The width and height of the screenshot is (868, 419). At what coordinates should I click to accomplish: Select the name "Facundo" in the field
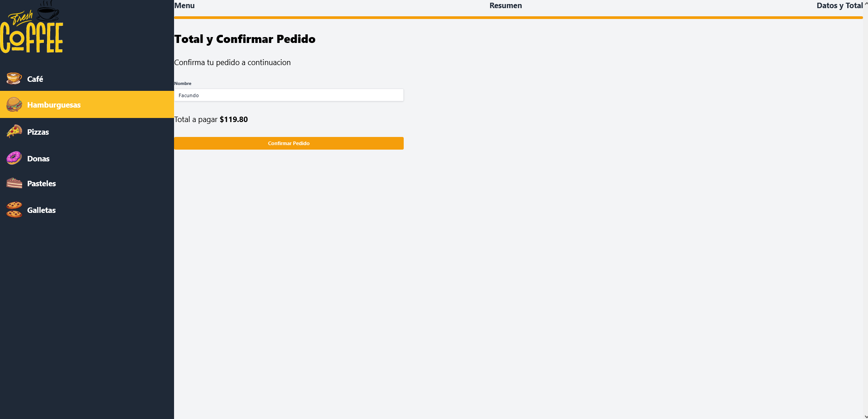pos(188,95)
